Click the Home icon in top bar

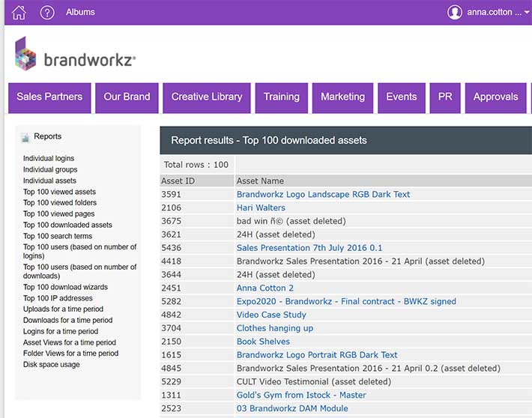point(19,13)
